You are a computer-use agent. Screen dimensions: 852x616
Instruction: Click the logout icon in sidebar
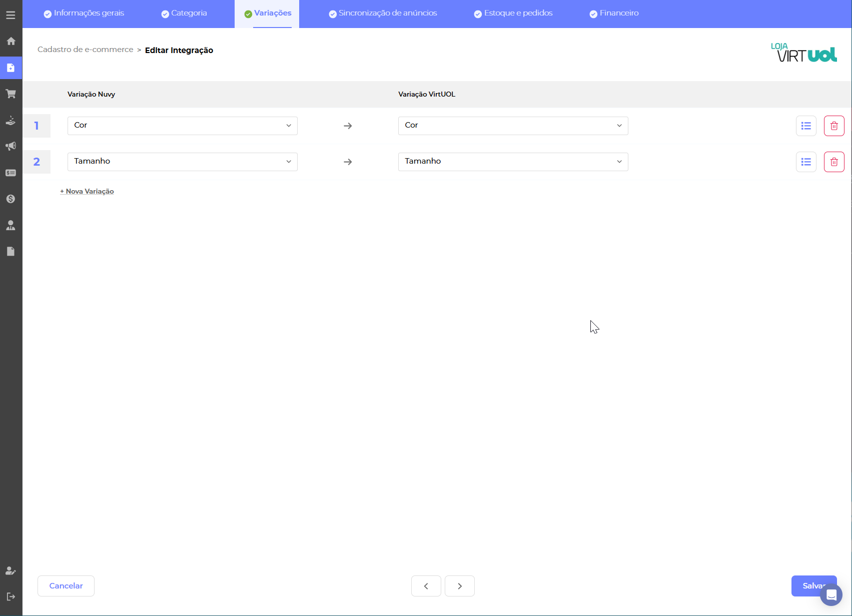click(11, 596)
